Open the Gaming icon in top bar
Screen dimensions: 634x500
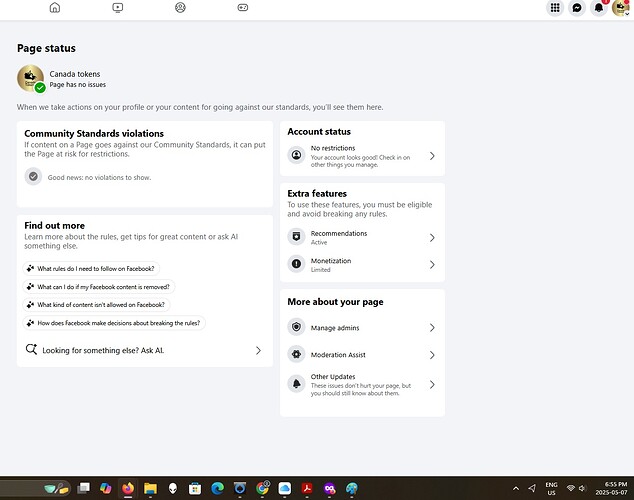[243, 7]
